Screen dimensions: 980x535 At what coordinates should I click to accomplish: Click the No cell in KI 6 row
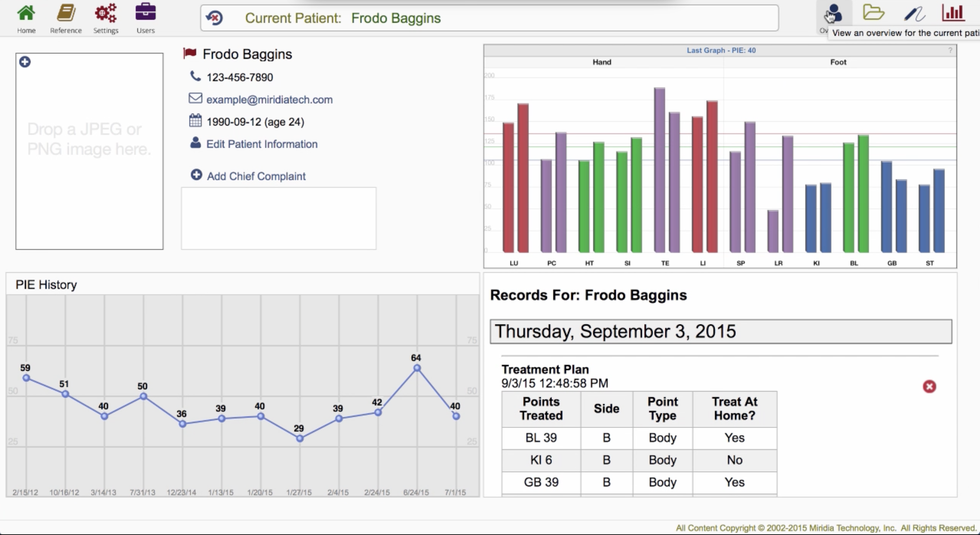tap(734, 460)
